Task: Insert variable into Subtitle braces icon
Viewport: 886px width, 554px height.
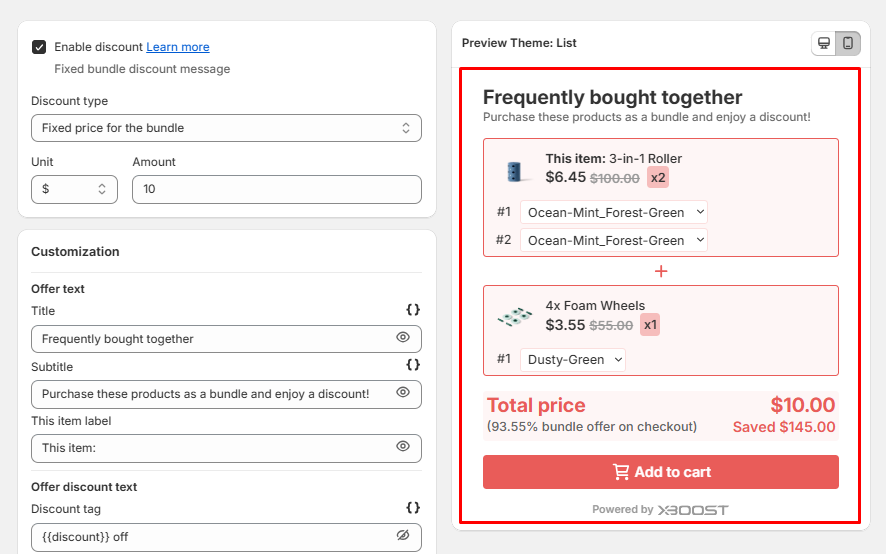Action: [x=413, y=365]
